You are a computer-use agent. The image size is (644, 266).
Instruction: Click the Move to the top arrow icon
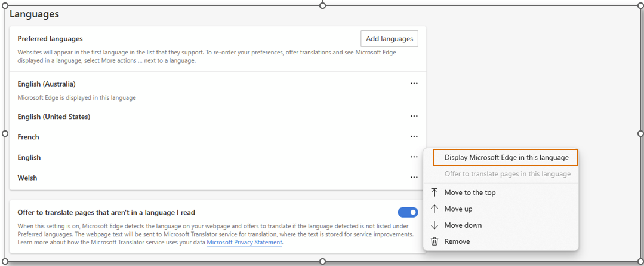pyautogui.click(x=435, y=192)
